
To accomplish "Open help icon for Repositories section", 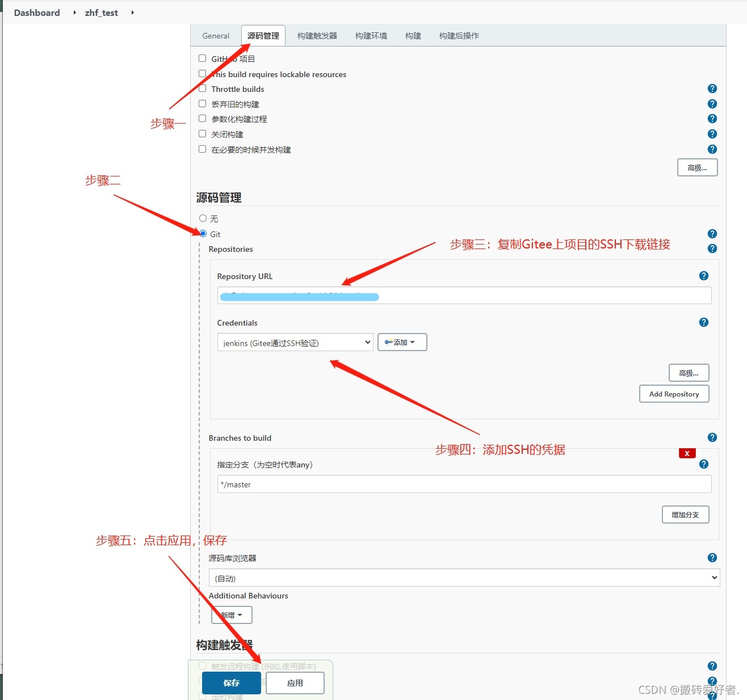I will coord(712,248).
